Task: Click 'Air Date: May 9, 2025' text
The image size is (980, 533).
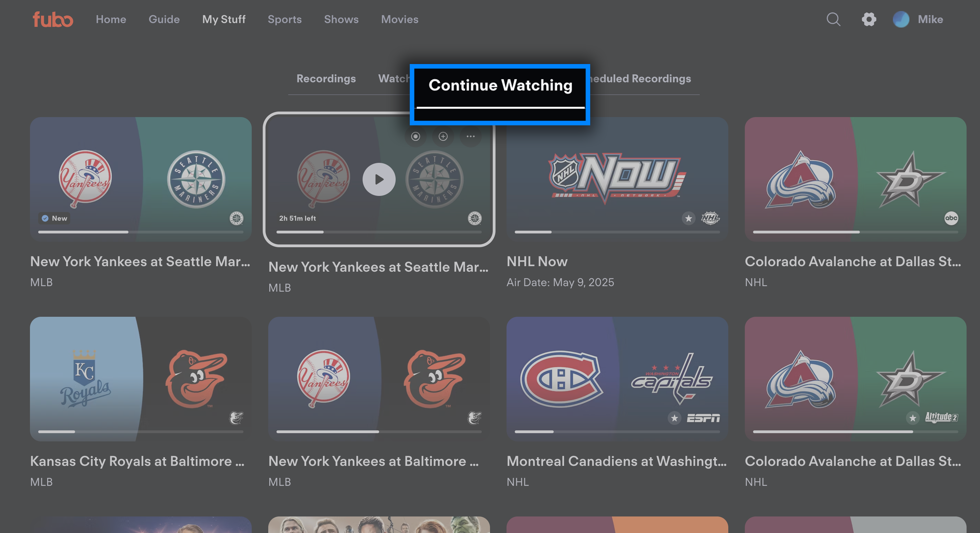Action: [560, 282]
